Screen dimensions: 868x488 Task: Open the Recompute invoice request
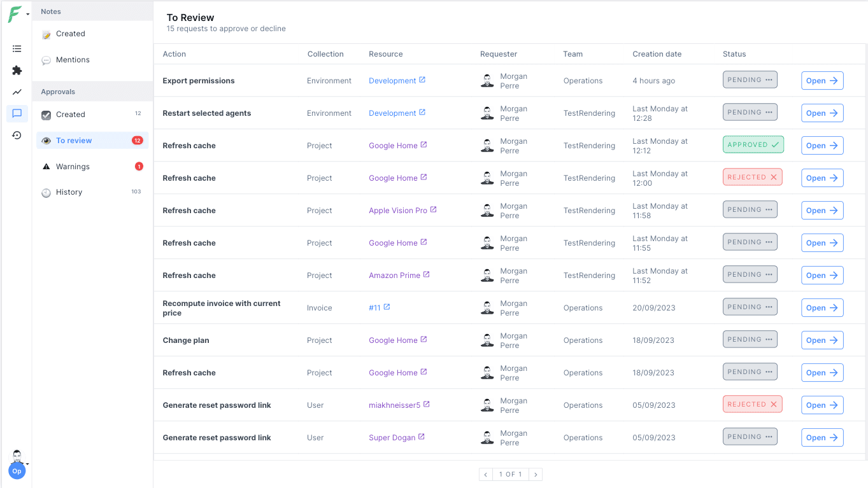point(822,308)
